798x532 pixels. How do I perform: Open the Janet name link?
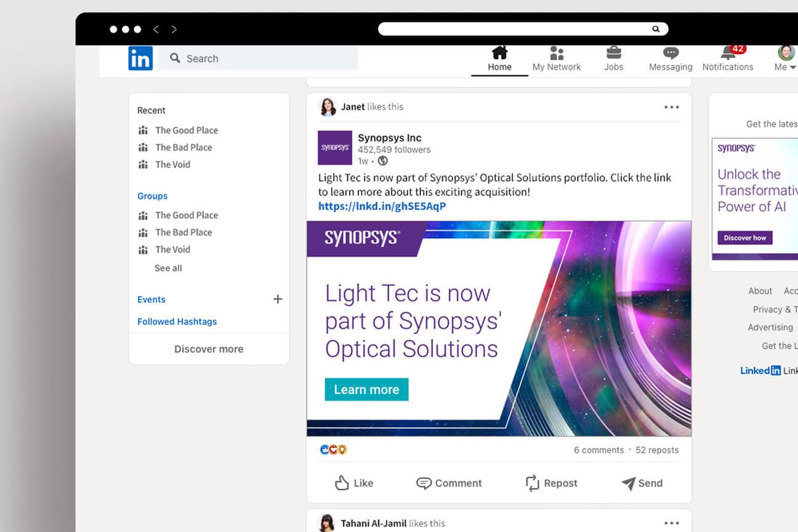click(x=353, y=107)
